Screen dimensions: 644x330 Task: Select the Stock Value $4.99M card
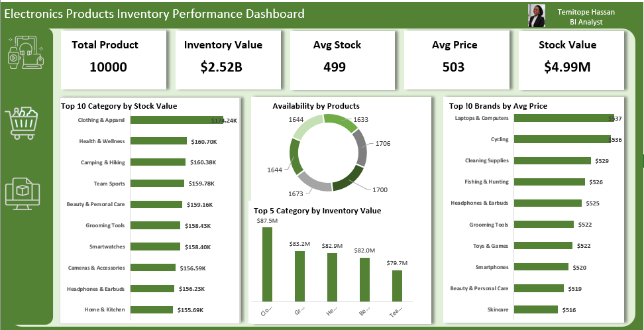pyautogui.click(x=571, y=60)
